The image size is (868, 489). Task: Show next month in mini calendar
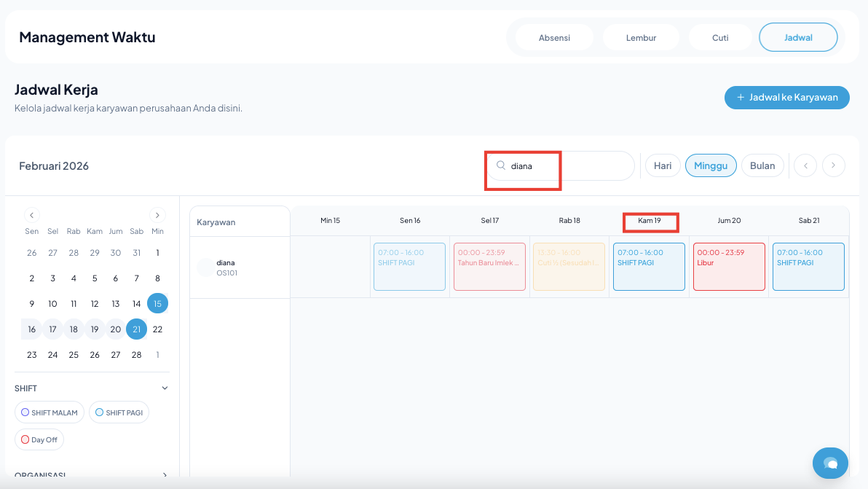click(x=157, y=215)
